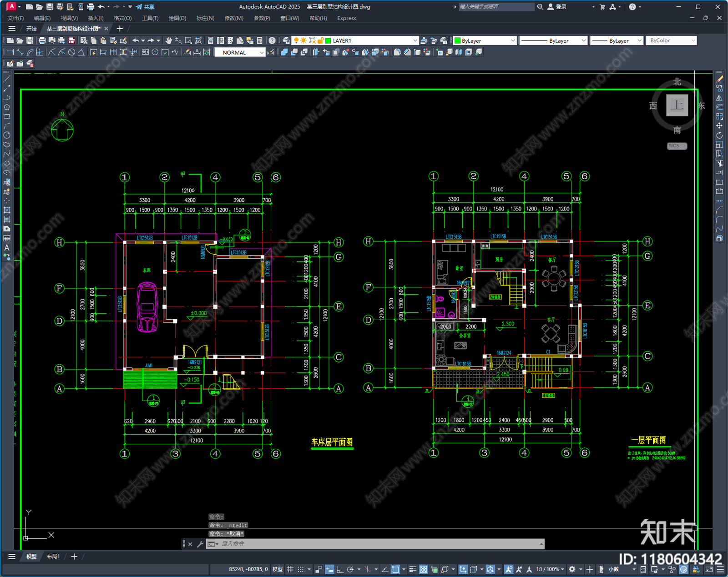Click the Plot (printer) icon in quick access toolbar
This screenshot has width=728, height=577.
(91, 7)
